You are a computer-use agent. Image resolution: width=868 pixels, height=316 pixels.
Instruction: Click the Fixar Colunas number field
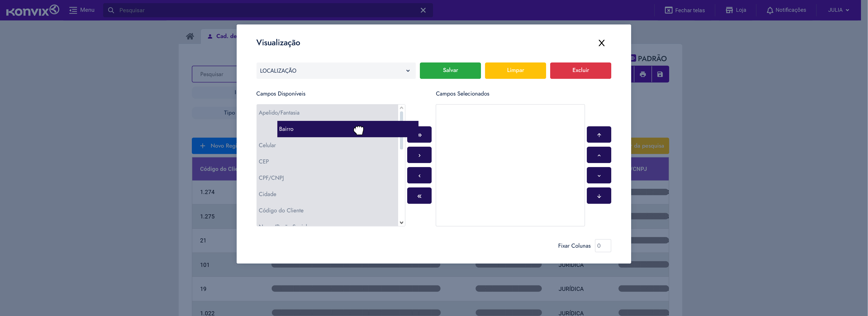coord(603,246)
